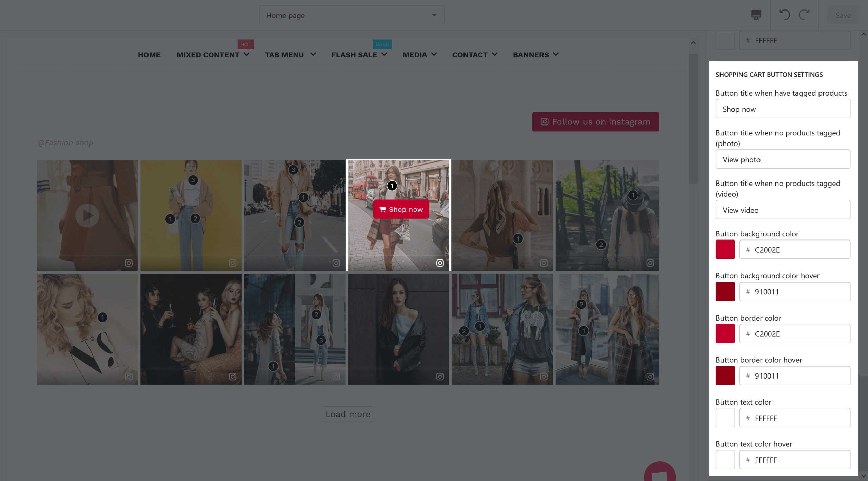Click the Follow us on instagram button
Image resolution: width=868 pixels, height=481 pixels.
click(595, 122)
